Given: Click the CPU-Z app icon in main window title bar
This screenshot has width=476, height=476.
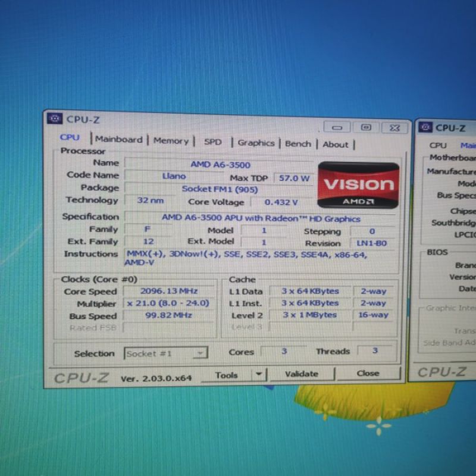Looking at the screenshot, I should click(x=55, y=118).
